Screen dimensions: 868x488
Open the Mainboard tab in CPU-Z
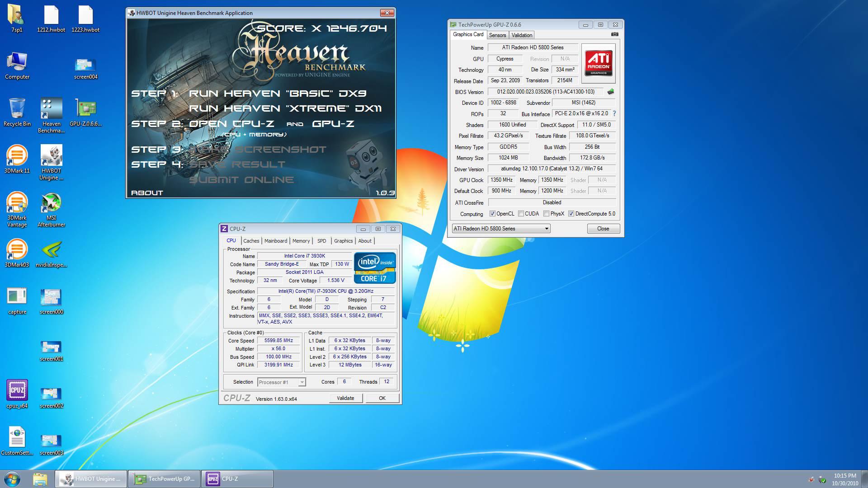276,241
